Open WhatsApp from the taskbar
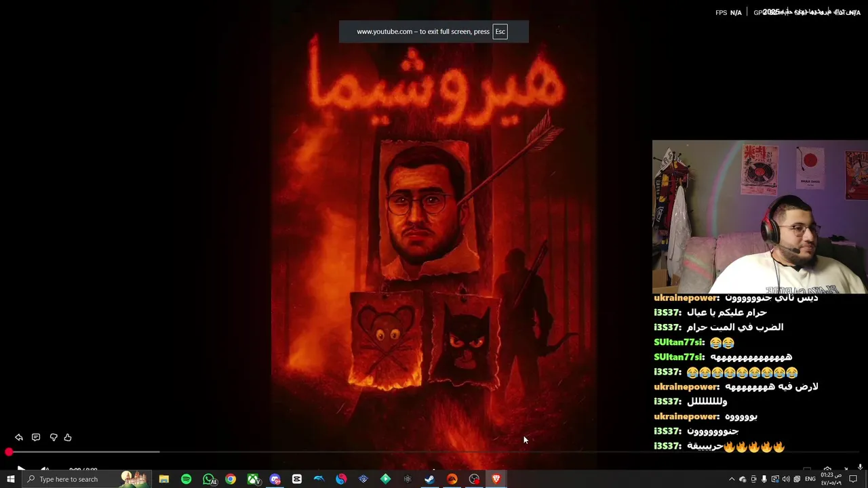868x488 pixels. [x=209, y=479]
